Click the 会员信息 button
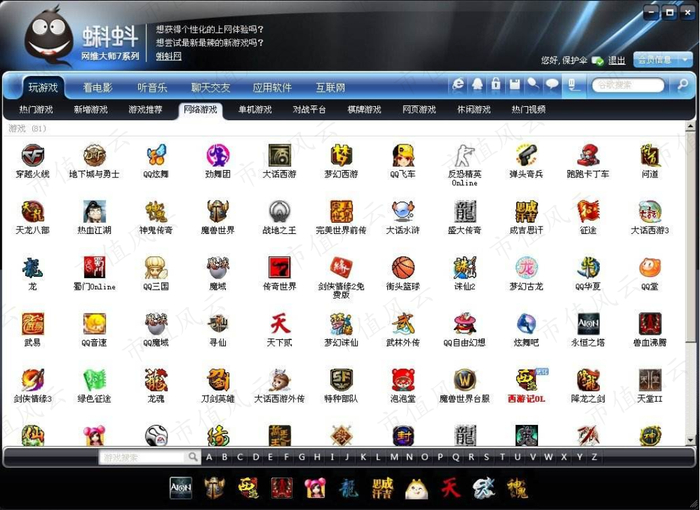 click(655, 59)
